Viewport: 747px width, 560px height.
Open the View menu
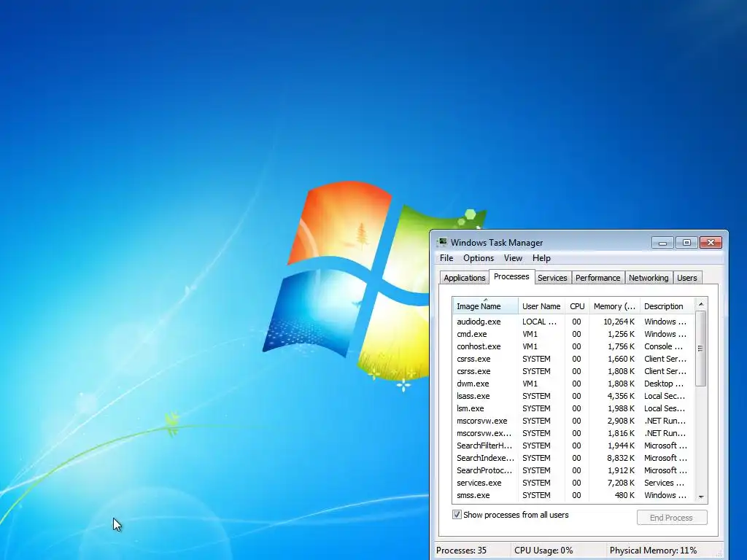513,258
